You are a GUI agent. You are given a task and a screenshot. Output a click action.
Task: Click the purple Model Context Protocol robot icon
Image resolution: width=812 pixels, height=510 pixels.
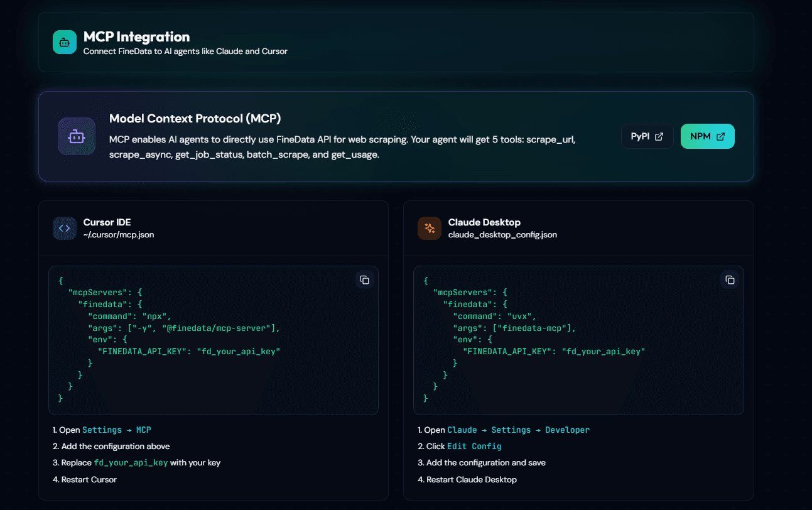pos(76,136)
